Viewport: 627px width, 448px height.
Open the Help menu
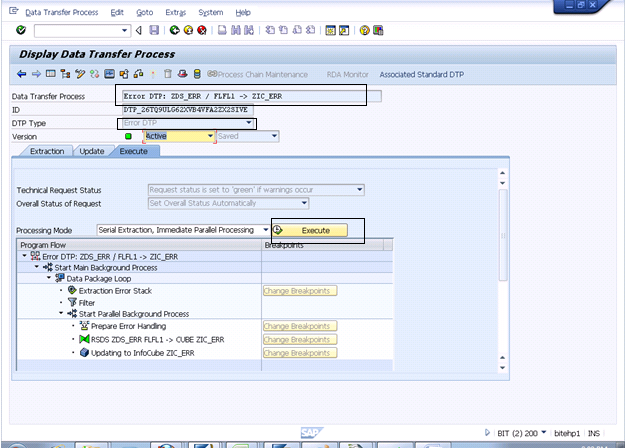243,12
